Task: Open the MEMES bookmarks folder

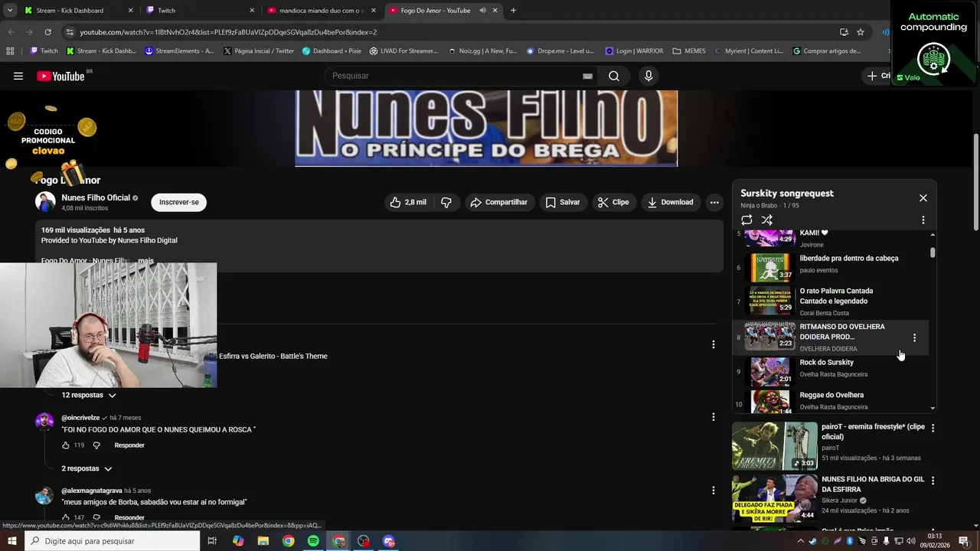Action: (x=689, y=51)
